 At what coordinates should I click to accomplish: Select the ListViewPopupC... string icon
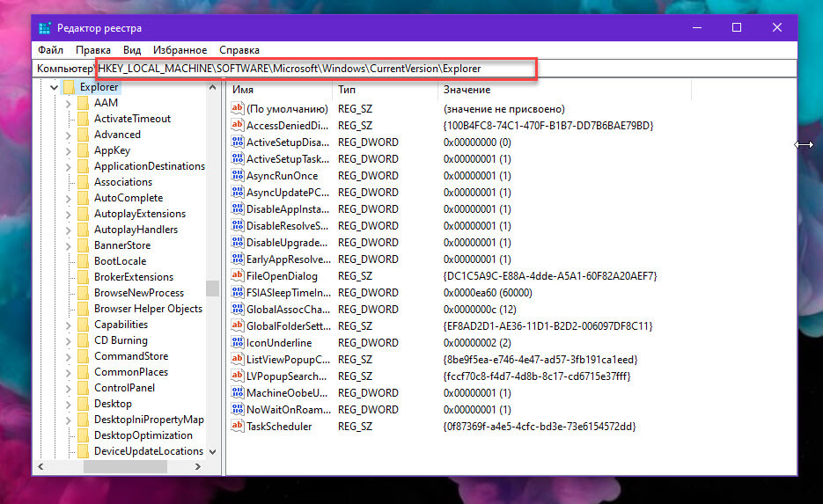pyautogui.click(x=238, y=359)
